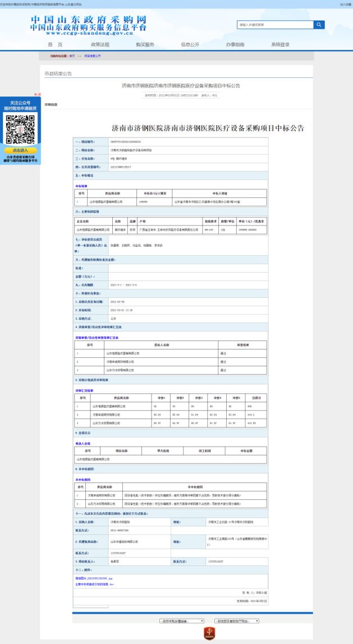Click 首页 in the breadcrumb path
353x644 pixels.
coord(72,56)
